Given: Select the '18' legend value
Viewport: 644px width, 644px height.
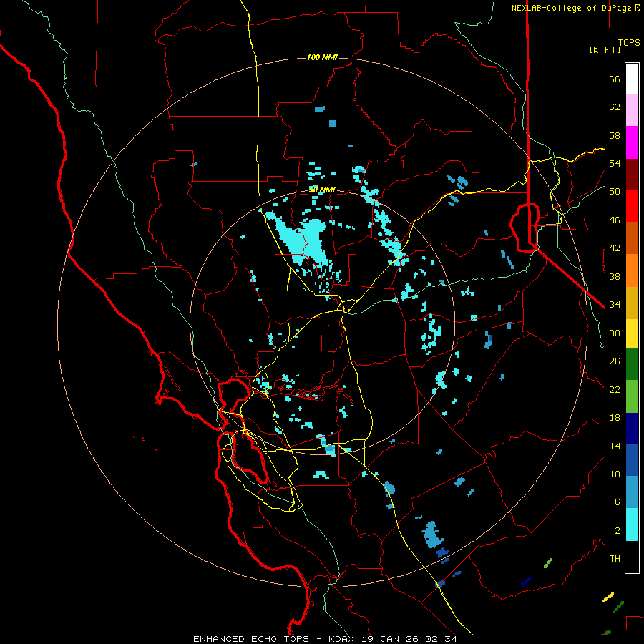Looking at the screenshot, I should [615, 418].
